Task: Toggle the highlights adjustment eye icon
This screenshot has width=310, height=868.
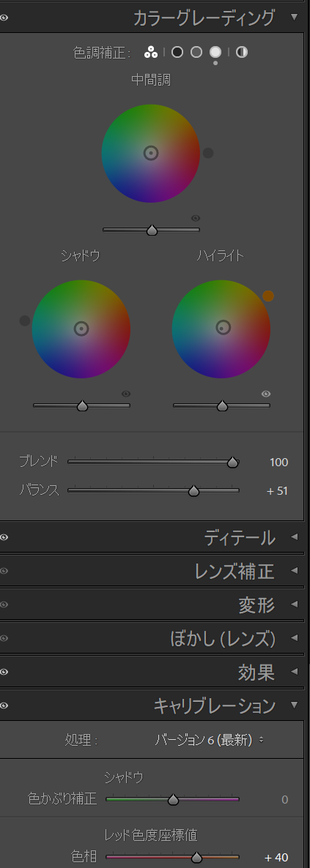Action: (266, 394)
